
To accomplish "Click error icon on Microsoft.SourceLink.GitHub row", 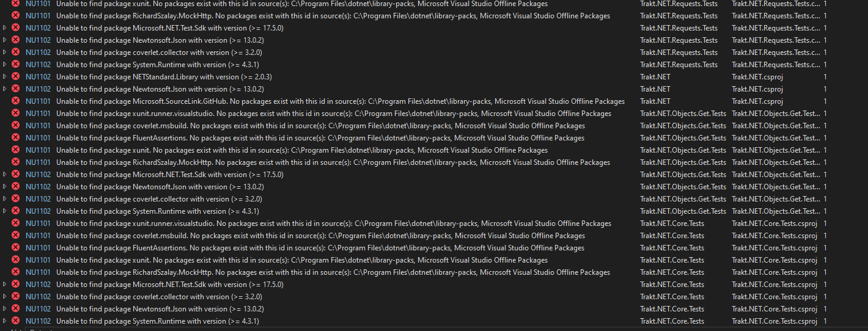I will 15,101.
